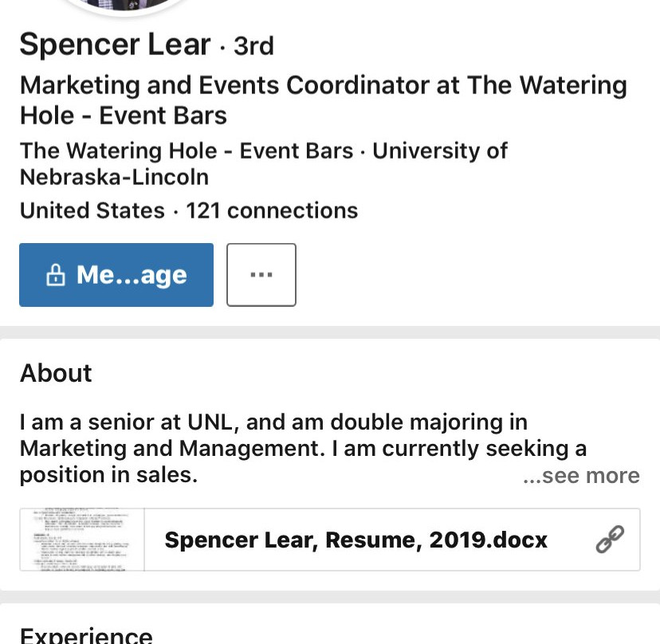This screenshot has width=660, height=644.
Task: Click the lock icon on Message button
Action: point(56,275)
